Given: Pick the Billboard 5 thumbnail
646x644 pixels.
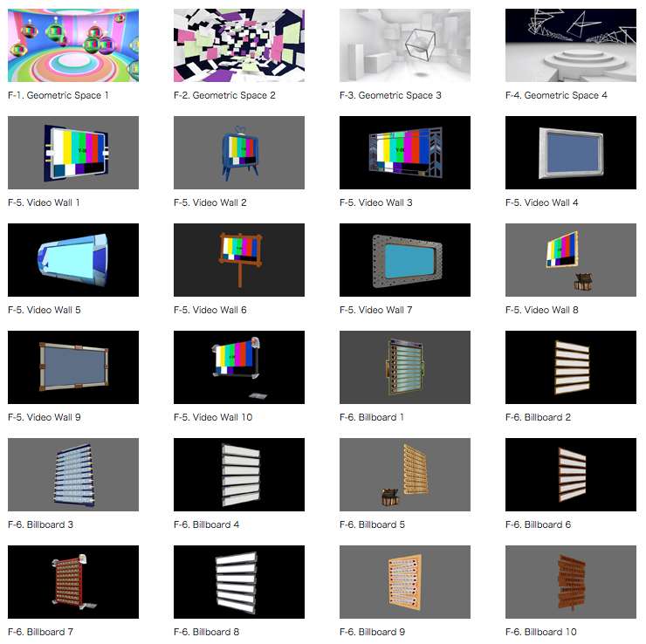Looking at the screenshot, I should click(x=405, y=475).
